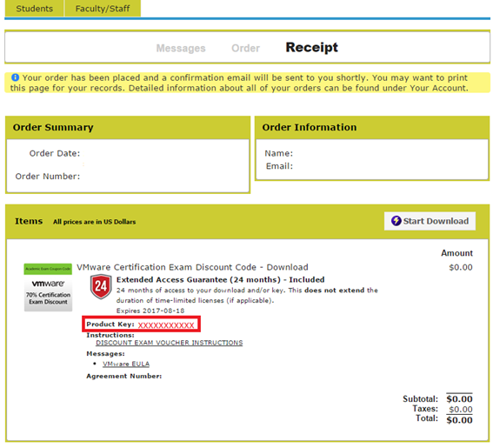Click the Product Key value field

(166, 325)
